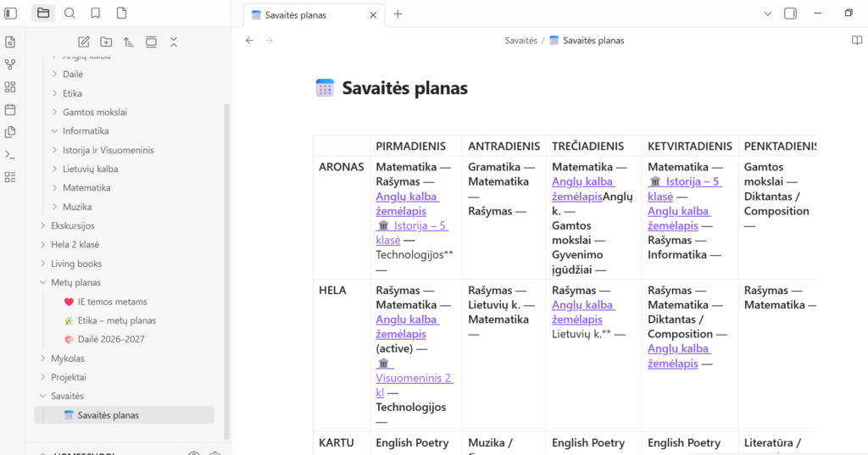
Task: Open graph view from ribbon
Action: click(x=10, y=64)
